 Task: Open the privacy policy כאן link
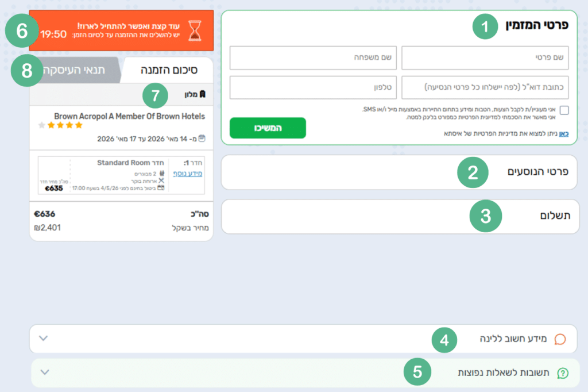(x=564, y=134)
